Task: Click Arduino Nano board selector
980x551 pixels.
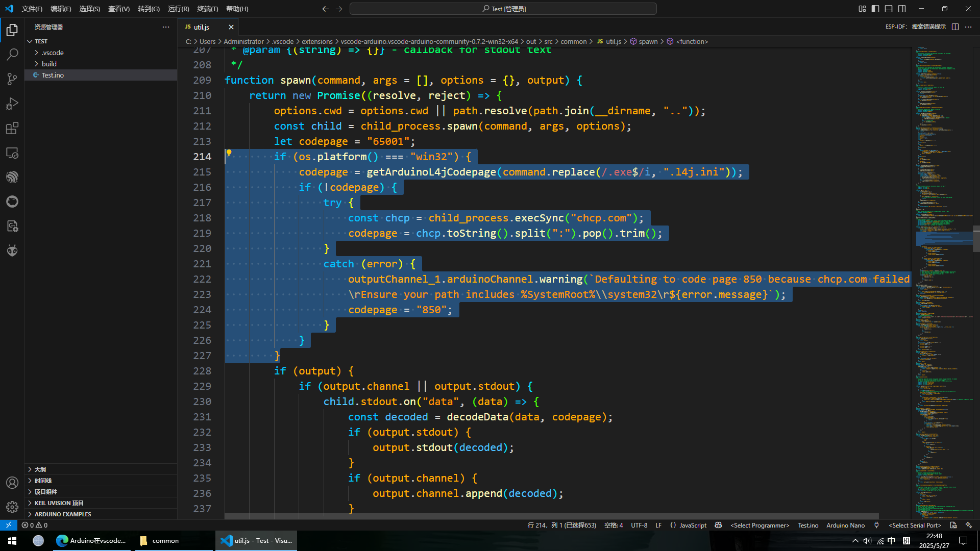Action: (845, 525)
